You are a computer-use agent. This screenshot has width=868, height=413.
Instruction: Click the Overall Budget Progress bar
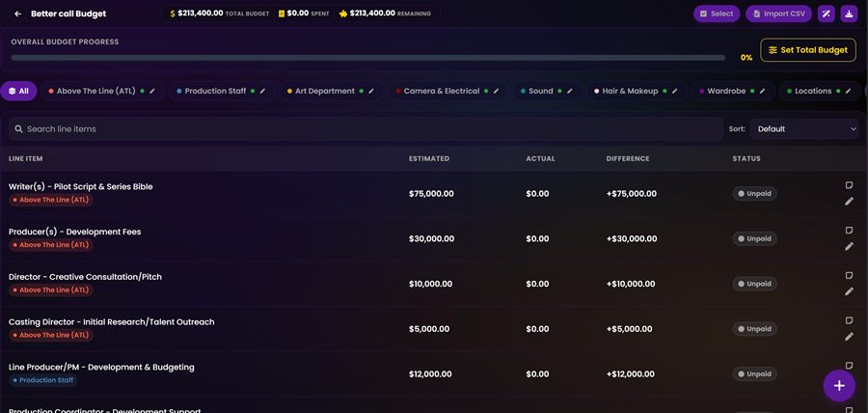[368, 58]
